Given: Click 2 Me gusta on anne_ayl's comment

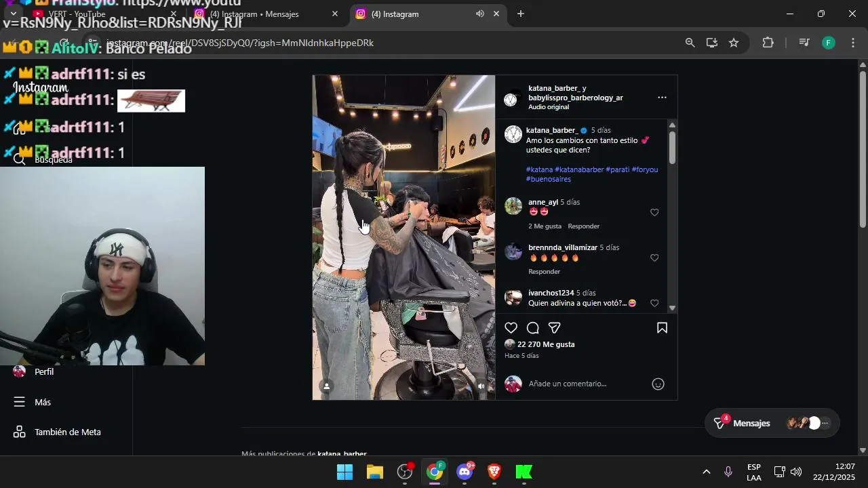Looking at the screenshot, I should (x=545, y=226).
